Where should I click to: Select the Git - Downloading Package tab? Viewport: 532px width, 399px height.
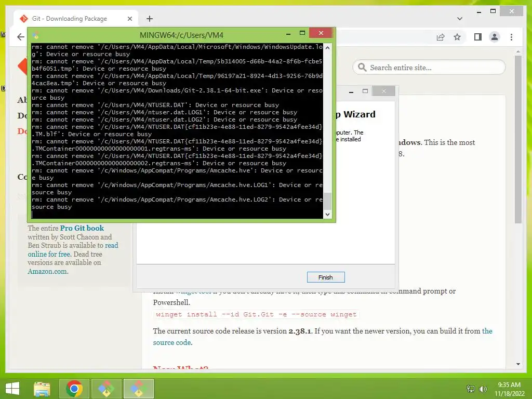76,19
